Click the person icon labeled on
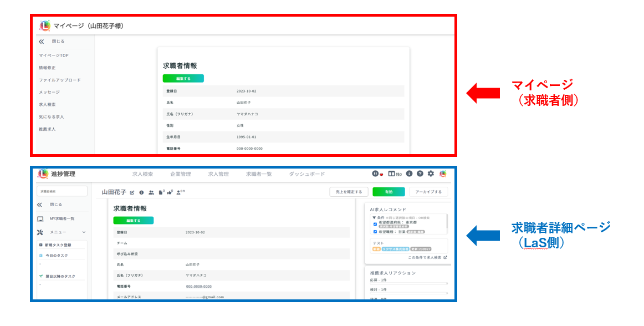 pos(178,192)
